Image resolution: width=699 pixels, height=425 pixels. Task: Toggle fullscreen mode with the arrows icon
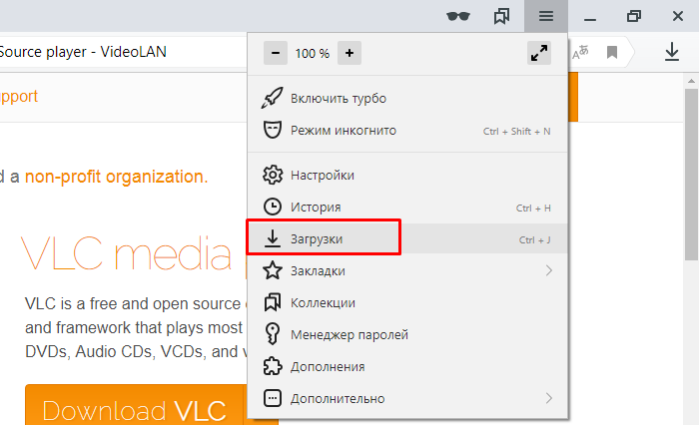(539, 53)
